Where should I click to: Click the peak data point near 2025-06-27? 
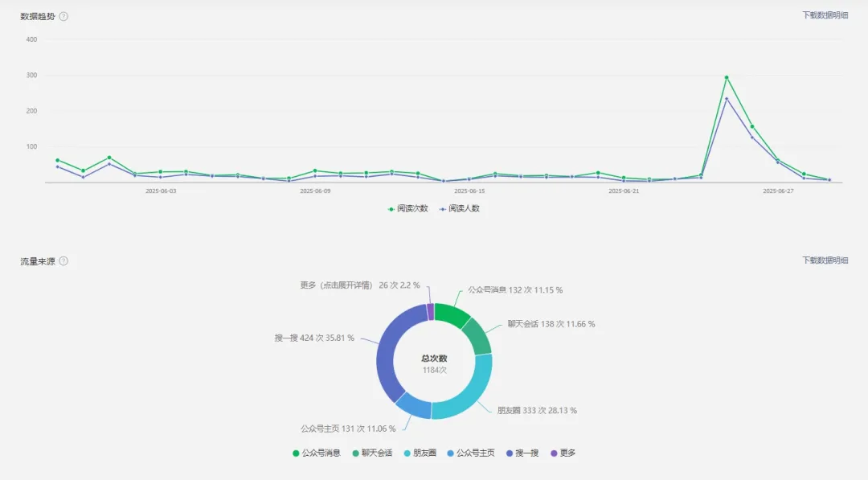pos(726,76)
